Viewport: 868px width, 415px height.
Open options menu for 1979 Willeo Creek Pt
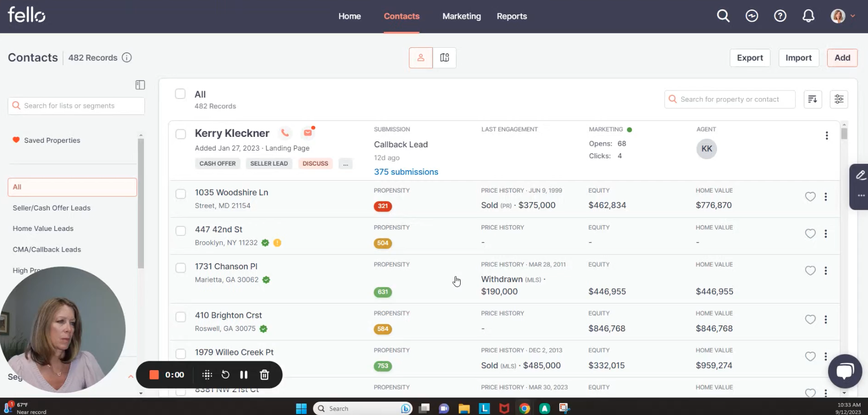[826, 356]
